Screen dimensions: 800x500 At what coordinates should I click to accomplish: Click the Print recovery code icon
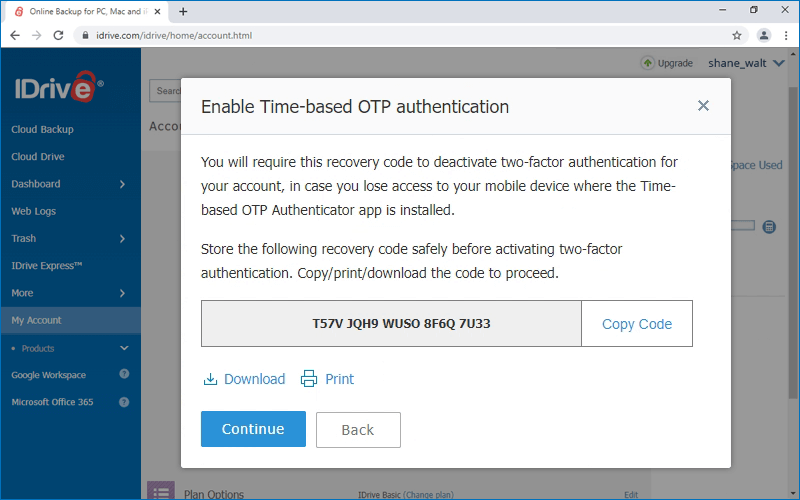[309, 379]
